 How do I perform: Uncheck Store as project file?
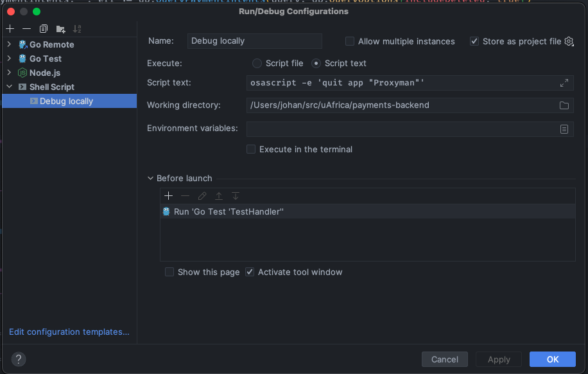pyautogui.click(x=474, y=41)
